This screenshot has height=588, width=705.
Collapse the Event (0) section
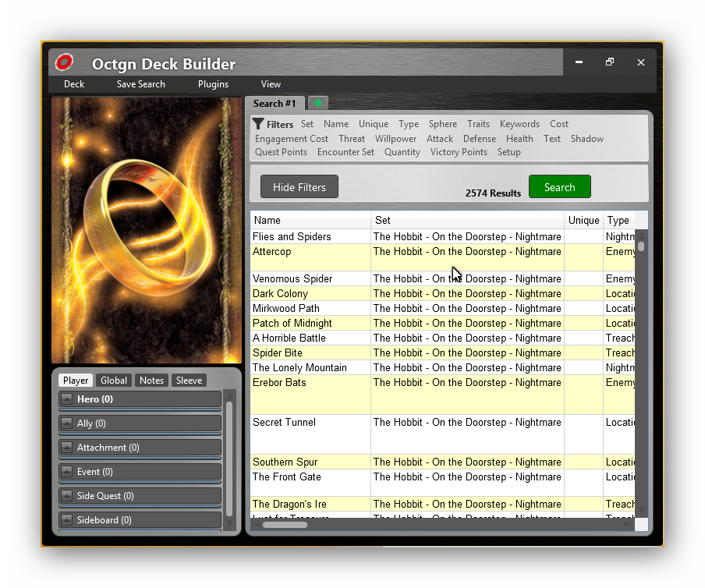pos(66,472)
